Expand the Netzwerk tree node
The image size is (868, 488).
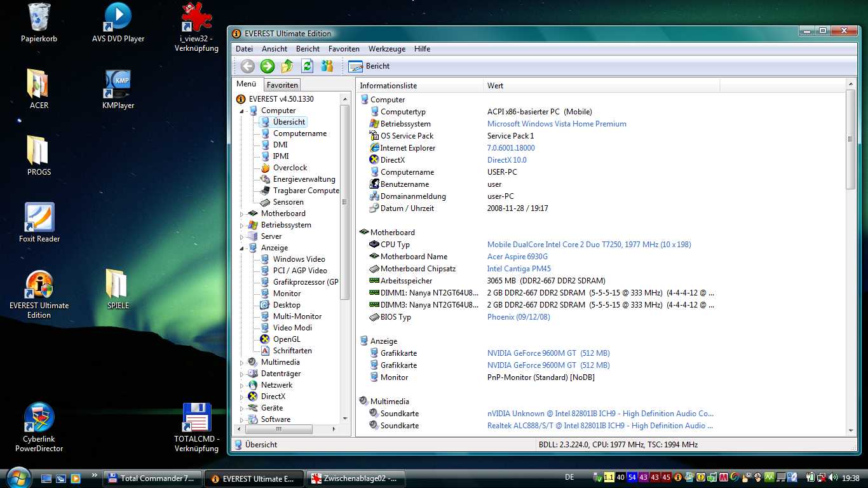click(242, 385)
